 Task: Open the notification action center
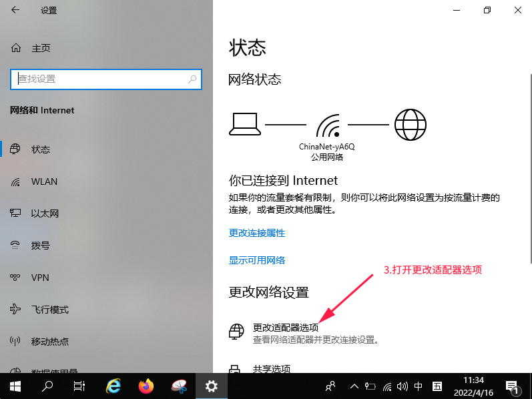click(x=513, y=386)
